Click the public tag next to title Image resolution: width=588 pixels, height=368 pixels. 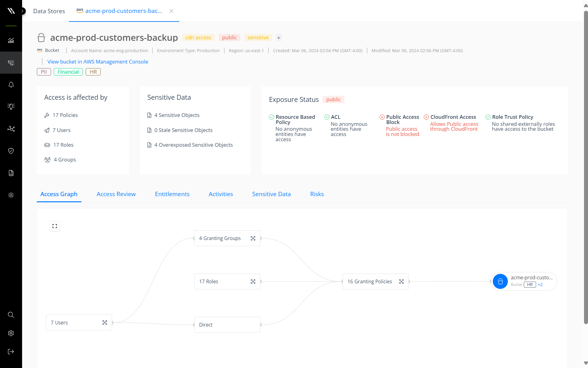coord(229,37)
